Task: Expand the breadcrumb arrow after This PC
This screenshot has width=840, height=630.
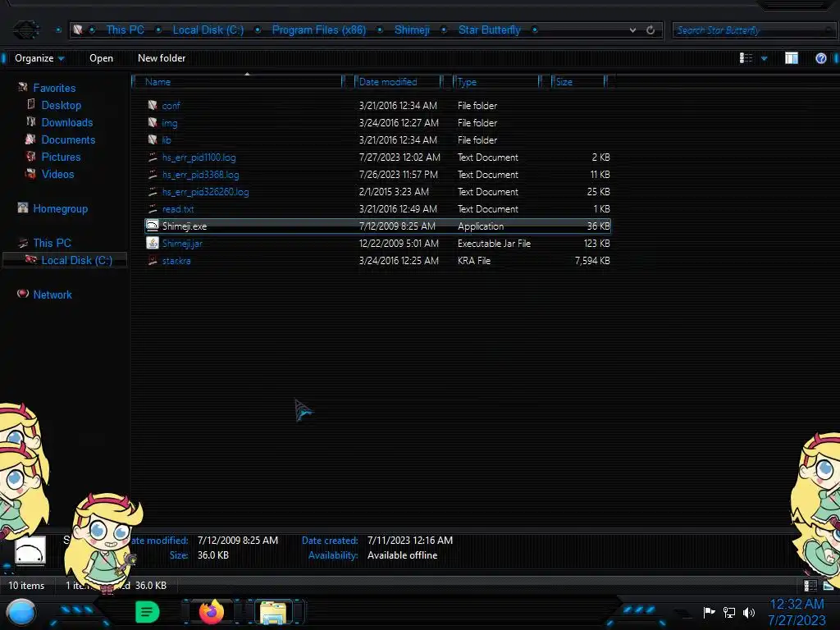Action: pyautogui.click(x=158, y=30)
